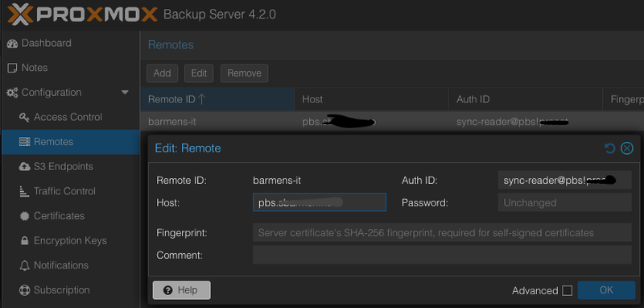Viewport: 644px width, 308px height.
Task: Click the Fingerprint input field
Action: click(x=442, y=233)
